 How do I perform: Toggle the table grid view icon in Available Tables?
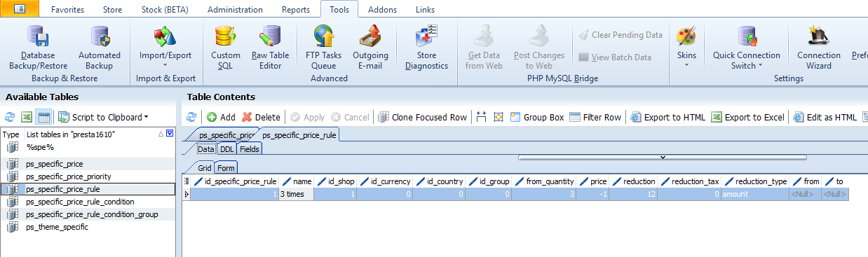43,118
